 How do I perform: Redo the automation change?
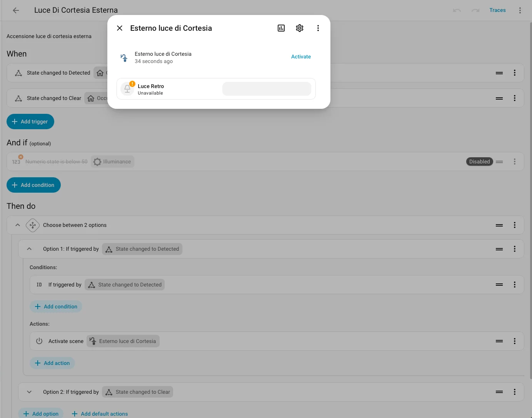(475, 10)
